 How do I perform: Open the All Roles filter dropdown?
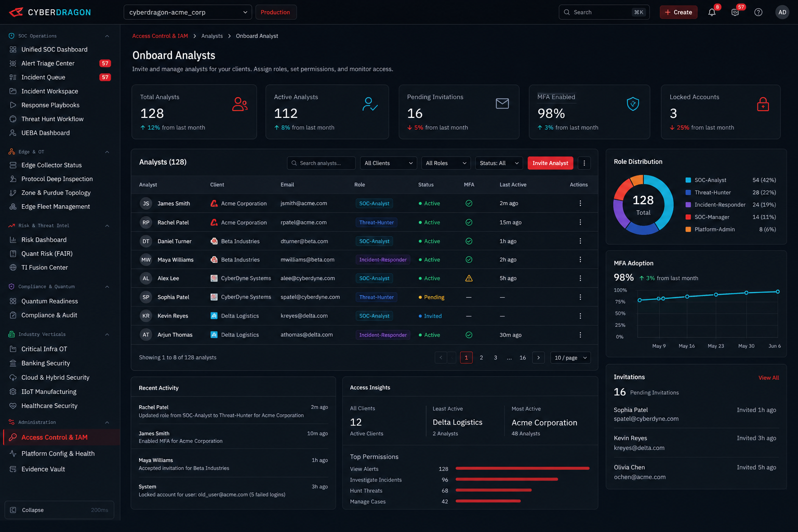tap(446, 163)
